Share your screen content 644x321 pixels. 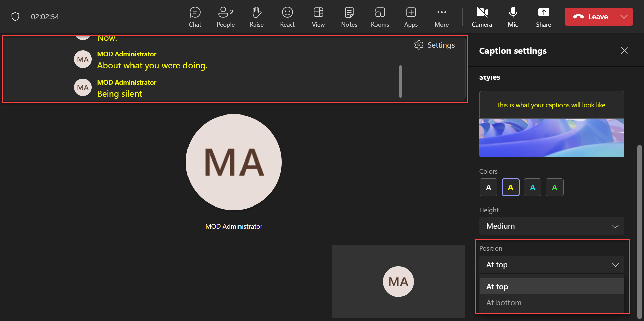(543, 17)
